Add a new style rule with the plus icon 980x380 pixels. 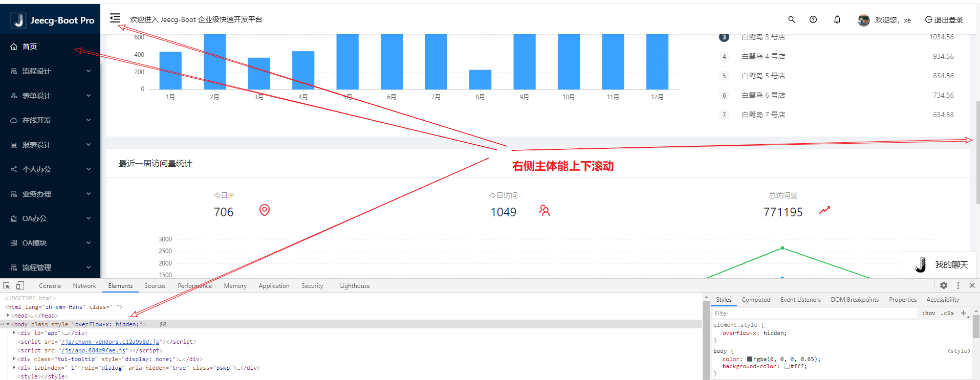[964, 313]
